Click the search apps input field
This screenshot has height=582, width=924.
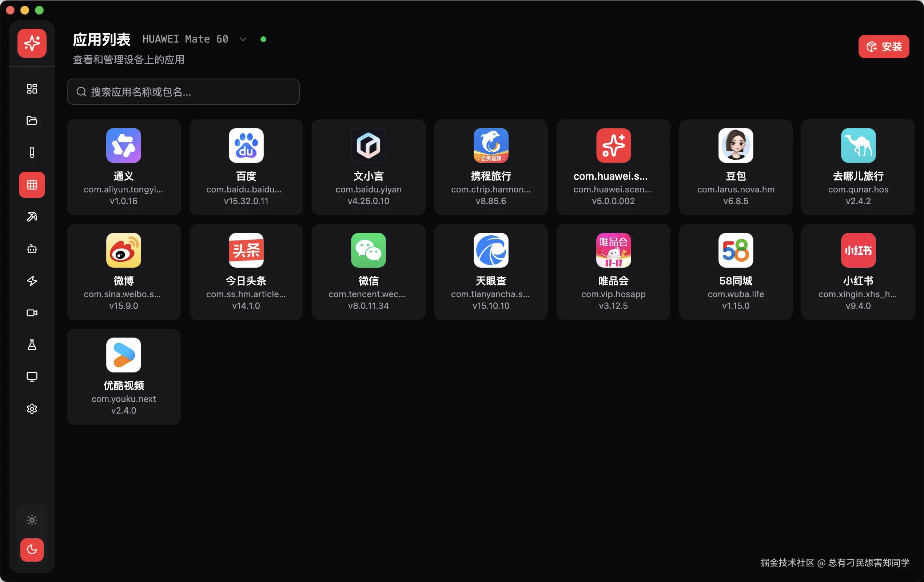tap(183, 92)
